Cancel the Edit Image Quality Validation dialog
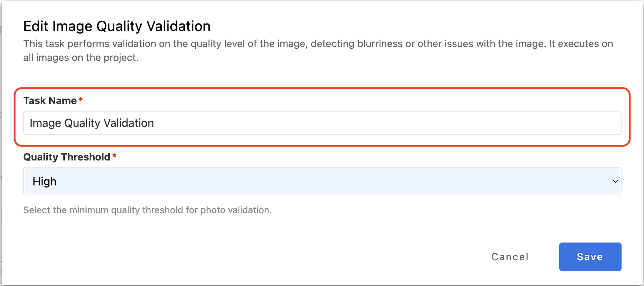The height and width of the screenshot is (286, 644). click(510, 257)
